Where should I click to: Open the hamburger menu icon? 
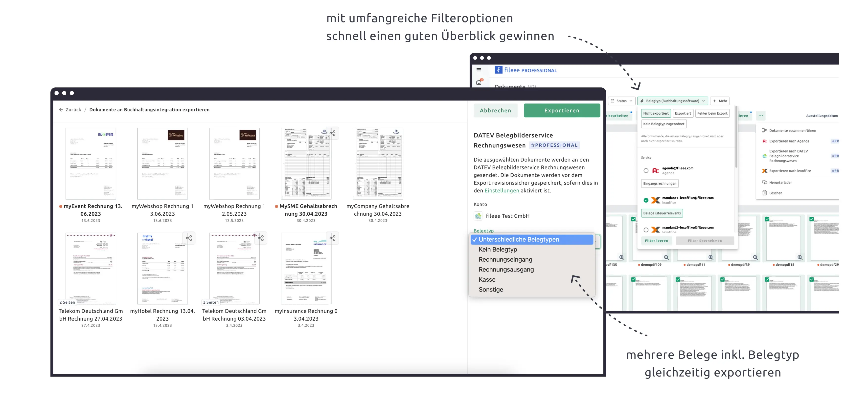[x=479, y=70]
